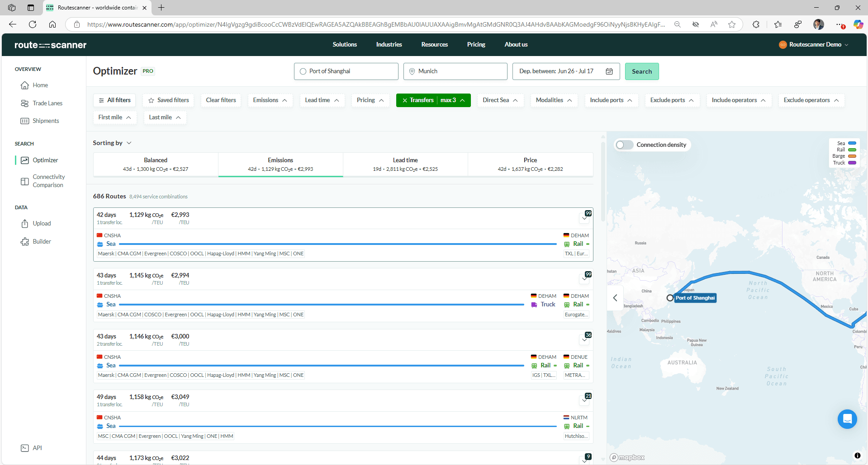868x465 pixels.
Task: Open Include ports filter
Action: (x=611, y=100)
